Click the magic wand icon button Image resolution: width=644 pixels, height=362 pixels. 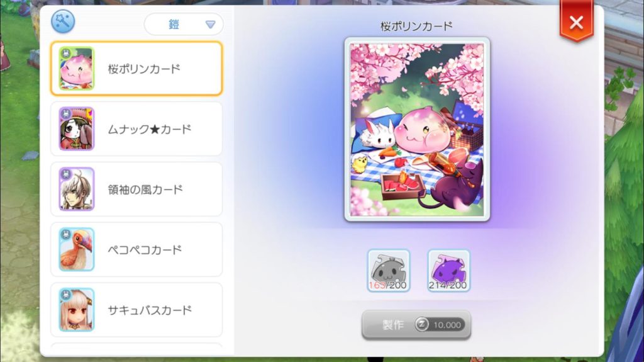pyautogui.click(x=63, y=21)
